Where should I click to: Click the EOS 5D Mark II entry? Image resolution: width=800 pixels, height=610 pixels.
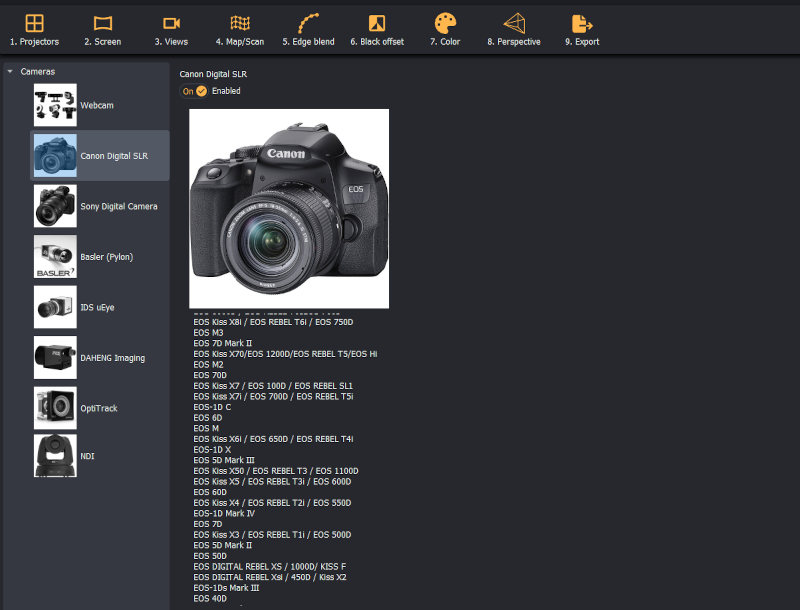tap(222, 545)
